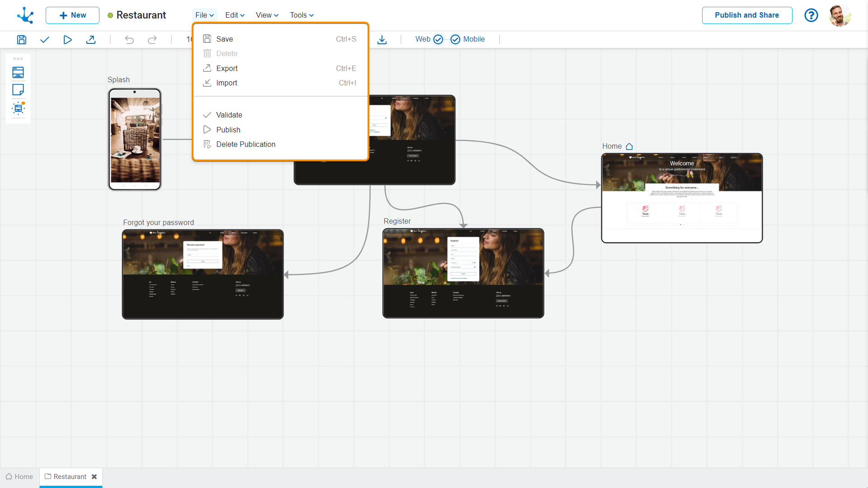
Task: Click the Preview/Play button icon
Action: (x=67, y=39)
